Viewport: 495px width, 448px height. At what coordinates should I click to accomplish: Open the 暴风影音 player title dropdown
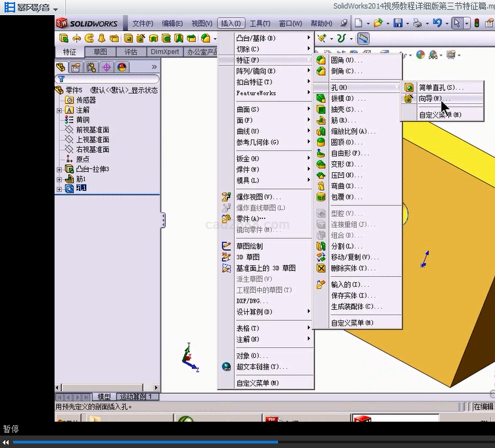point(55,9)
